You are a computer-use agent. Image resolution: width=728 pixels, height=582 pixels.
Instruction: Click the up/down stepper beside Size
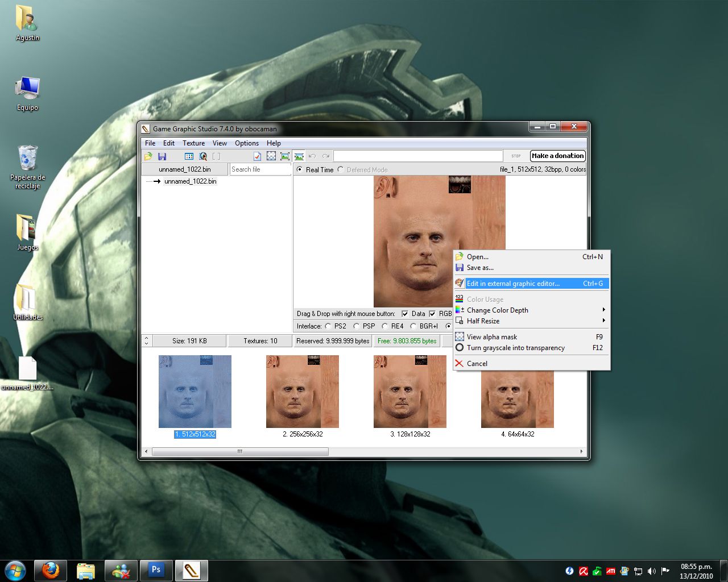pos(147,341)
